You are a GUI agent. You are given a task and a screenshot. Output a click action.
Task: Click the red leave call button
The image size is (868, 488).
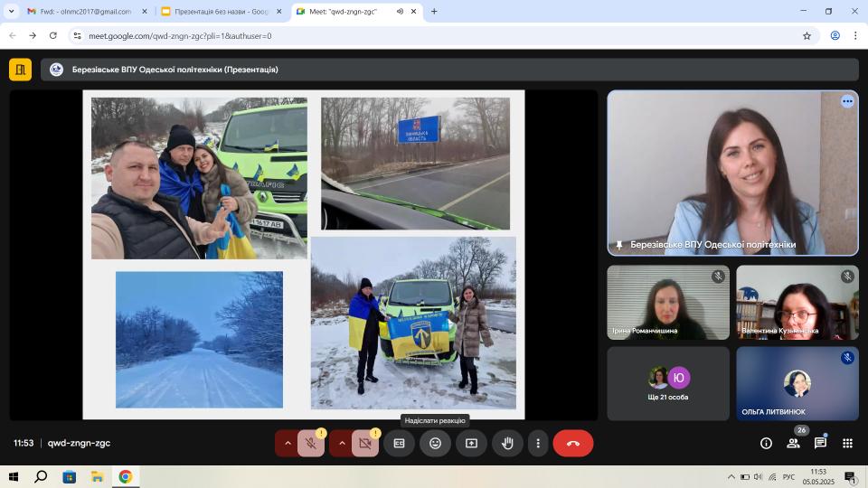pyautogui.click(x=572, y=444)
